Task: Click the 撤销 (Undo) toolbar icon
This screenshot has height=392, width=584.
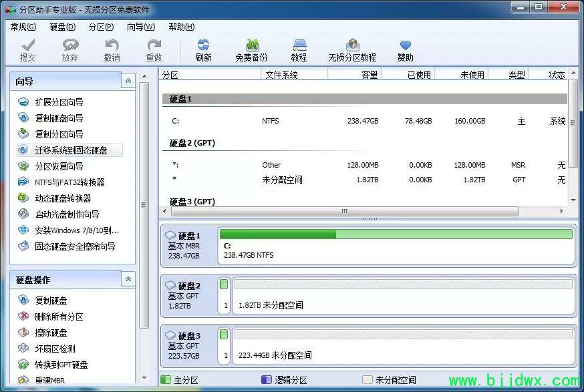Action: pos(112,50)
